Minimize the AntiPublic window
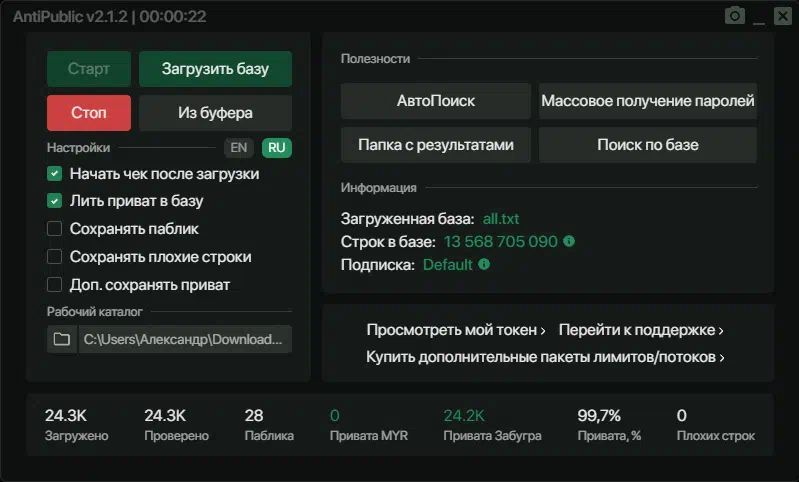Viewport: 799px width, 482px height. click(x=759, y=18)
